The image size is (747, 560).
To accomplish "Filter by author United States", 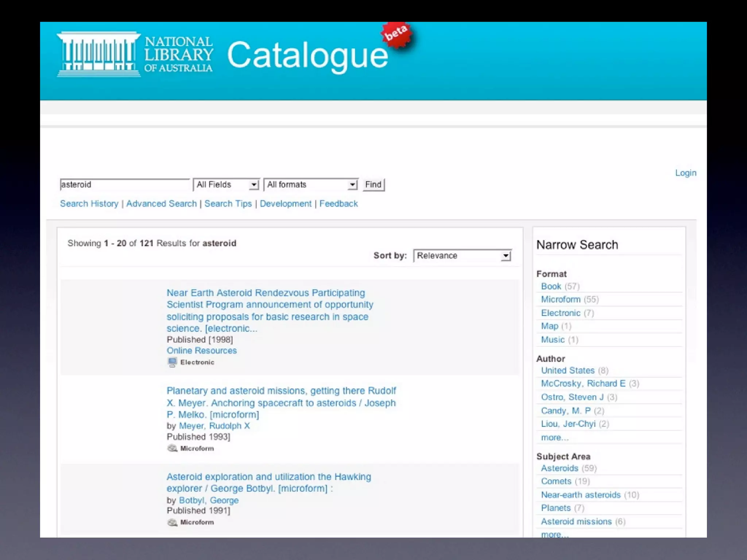I will (x=568, y=370).
